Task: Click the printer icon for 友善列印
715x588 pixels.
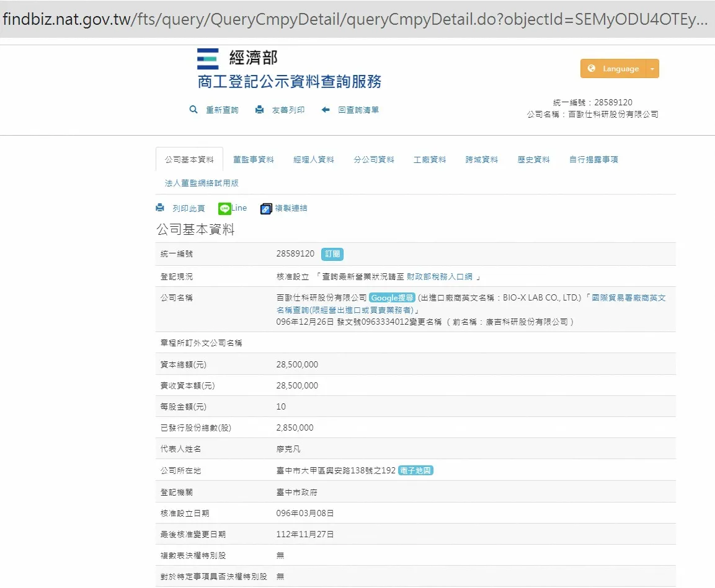Action: tap(259, 110)
